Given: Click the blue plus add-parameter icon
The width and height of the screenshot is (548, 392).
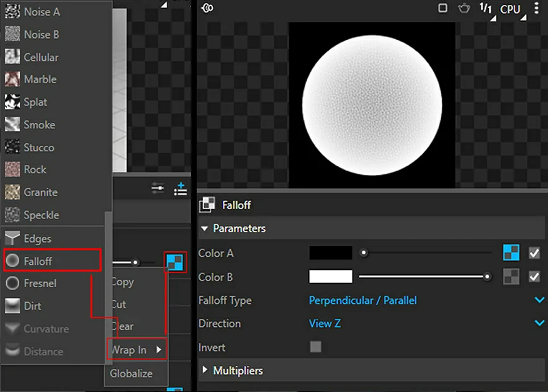Looking at the screenshot, I should (x=181, y=189).
